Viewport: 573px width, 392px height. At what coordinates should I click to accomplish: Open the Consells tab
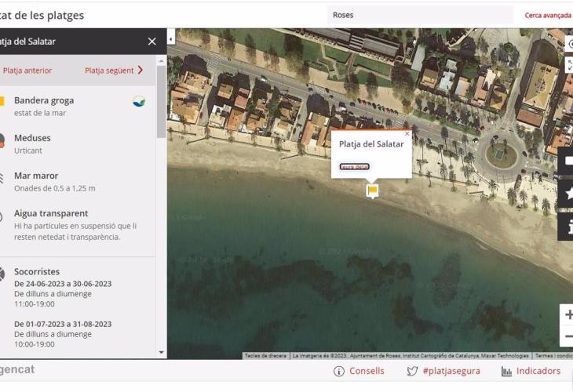point(366,372)
